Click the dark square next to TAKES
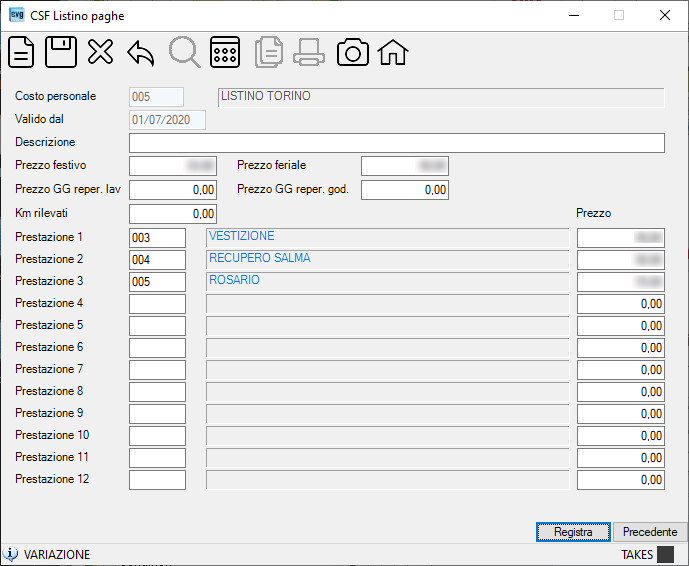Image resolution: width=689 pixels, height=566 pixels. coord(665,554)
